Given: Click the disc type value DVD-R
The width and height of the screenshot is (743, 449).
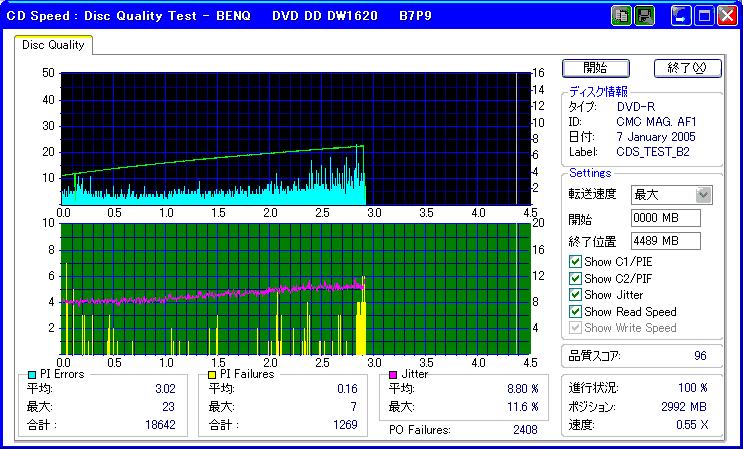Looking at the screenshot, I should pyautogui.click(x=636, y=107).
